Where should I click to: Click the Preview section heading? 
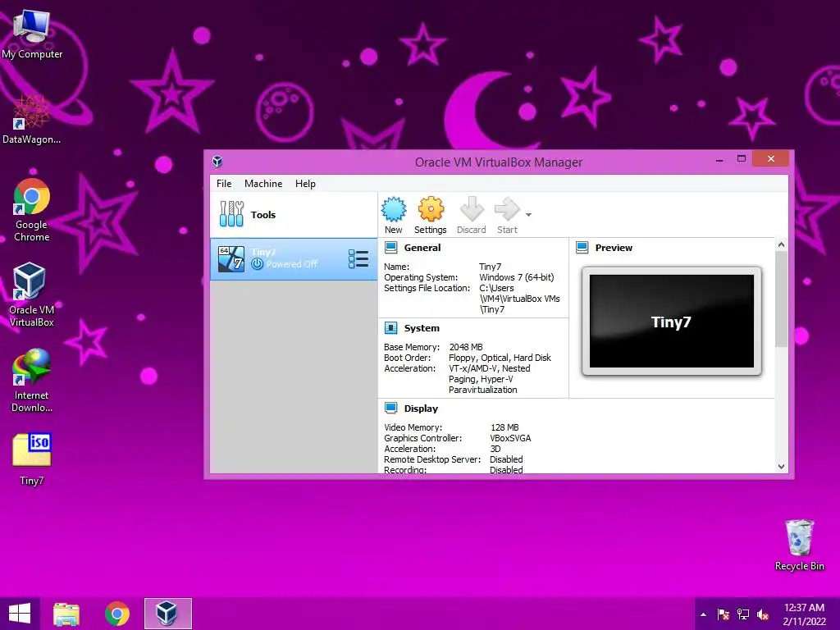click(x=614, y=248)
